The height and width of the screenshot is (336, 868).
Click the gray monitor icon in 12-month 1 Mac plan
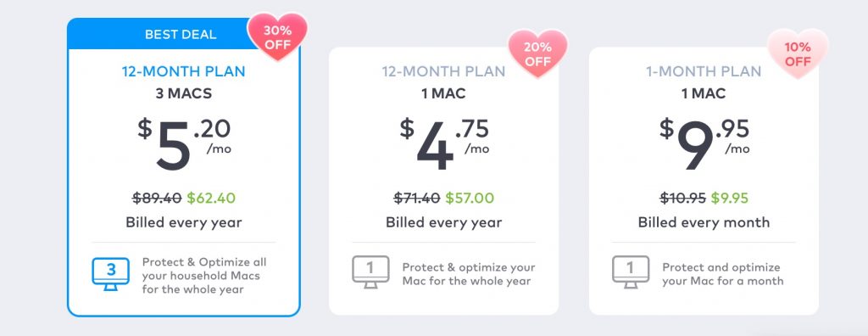(371, 272)
